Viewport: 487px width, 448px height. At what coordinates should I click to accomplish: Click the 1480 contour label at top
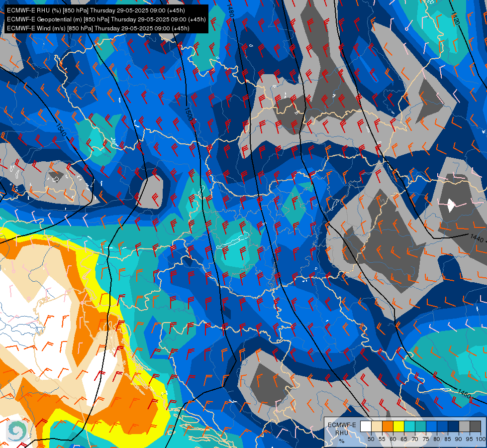[x=230, y=10]
